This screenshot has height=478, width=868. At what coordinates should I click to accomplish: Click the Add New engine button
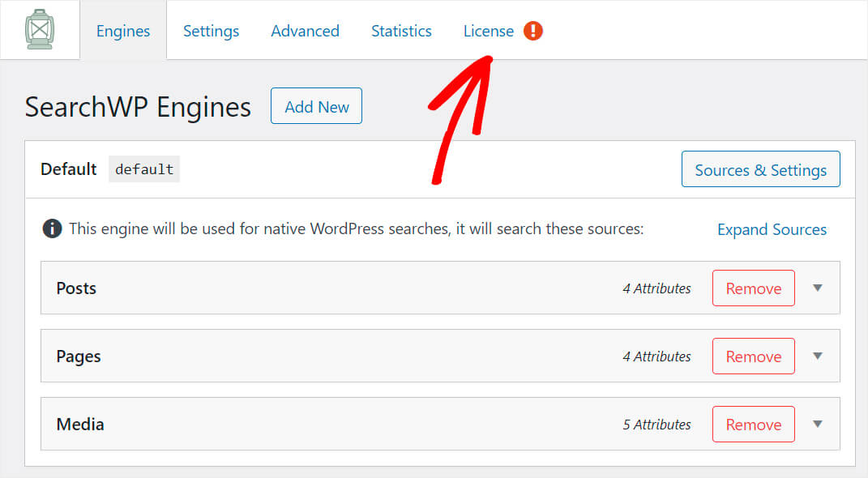point(316,105)
